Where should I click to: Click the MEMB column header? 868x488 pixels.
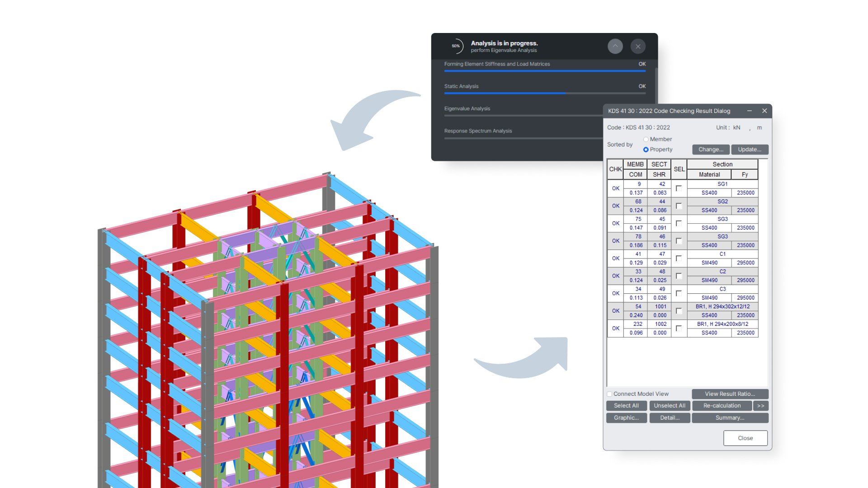(635, 164)
